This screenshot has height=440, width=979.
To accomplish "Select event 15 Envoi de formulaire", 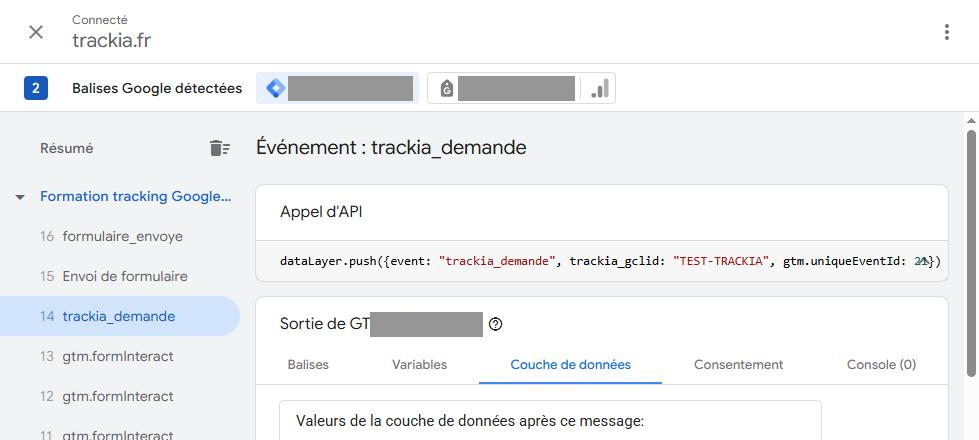I will pyautogui.click(x=120, y=276).
